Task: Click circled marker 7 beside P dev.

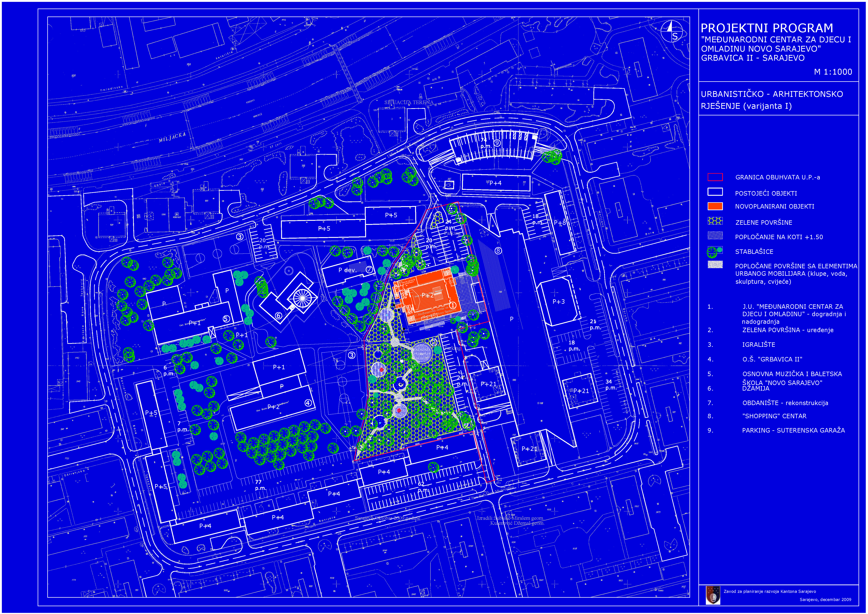Action: click(x=369, y=270)
